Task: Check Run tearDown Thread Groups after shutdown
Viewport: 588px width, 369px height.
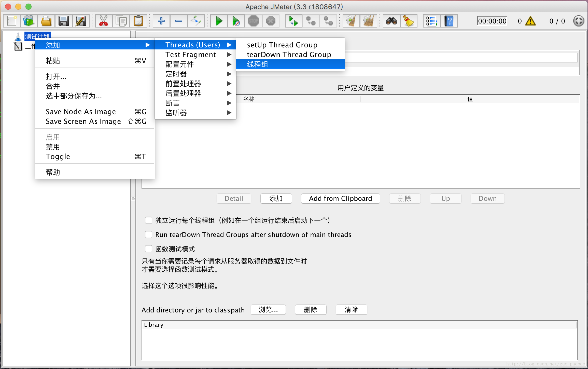Action: click(x=149, y=234)
